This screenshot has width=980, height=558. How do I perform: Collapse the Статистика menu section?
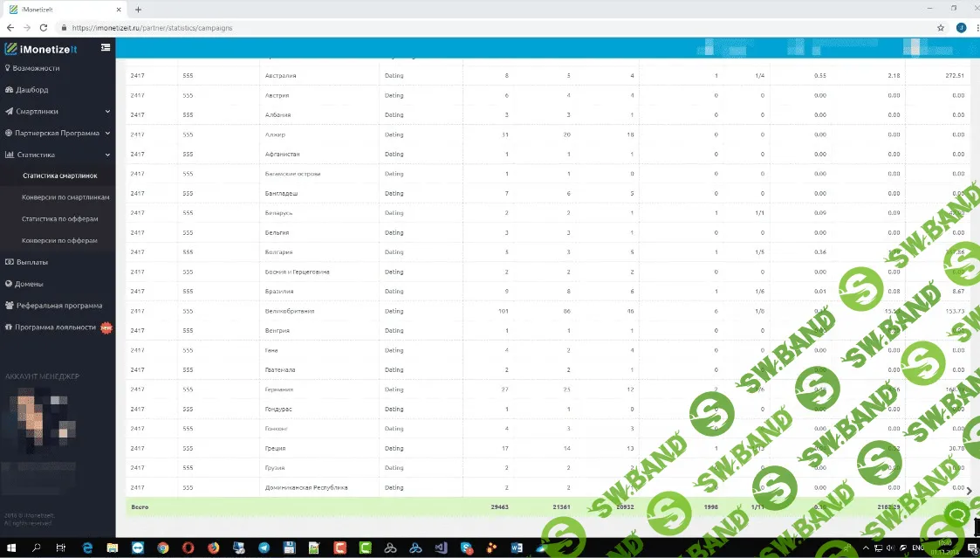[58, 155]
